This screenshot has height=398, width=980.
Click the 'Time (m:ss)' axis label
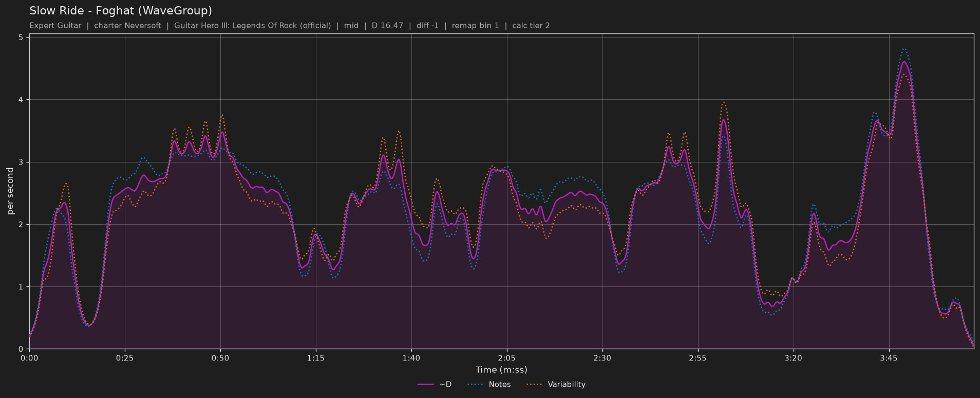tap(501, 370)
